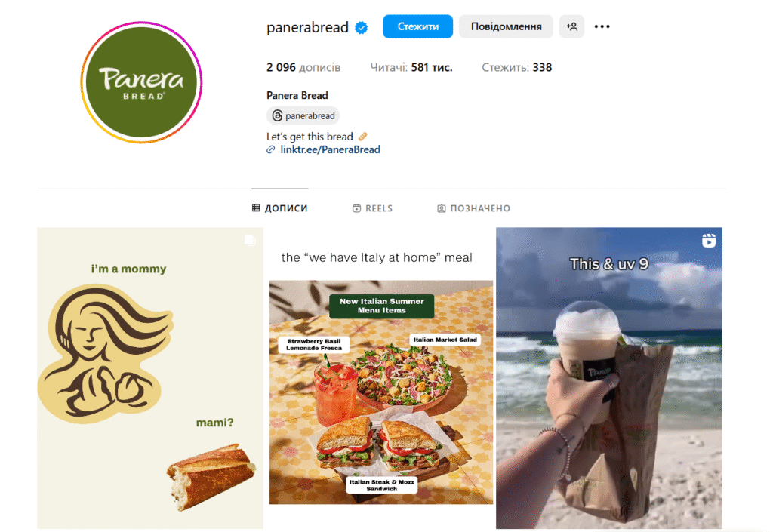
Task: Click the grid icon of Дописи tab
Action: pos(256,208)
